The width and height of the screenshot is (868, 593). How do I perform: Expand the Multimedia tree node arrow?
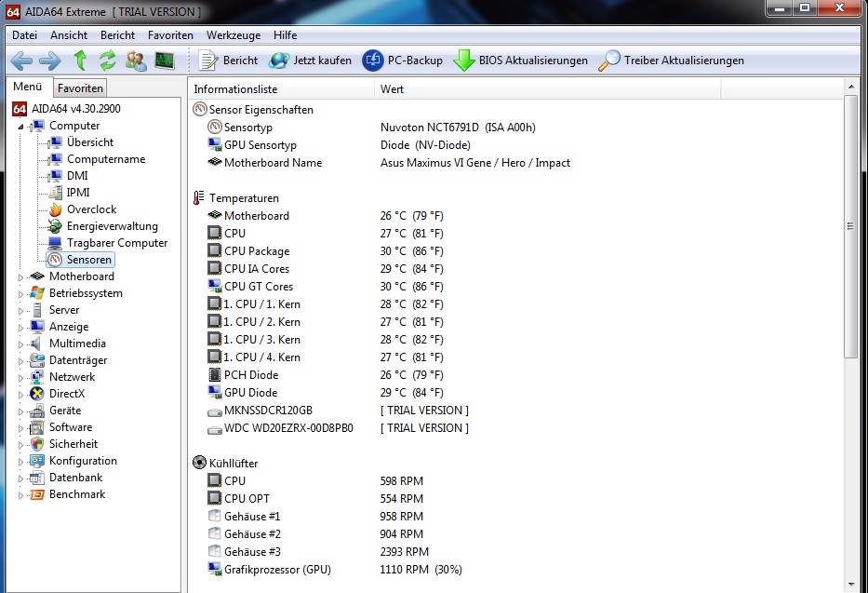pos(21,344)
